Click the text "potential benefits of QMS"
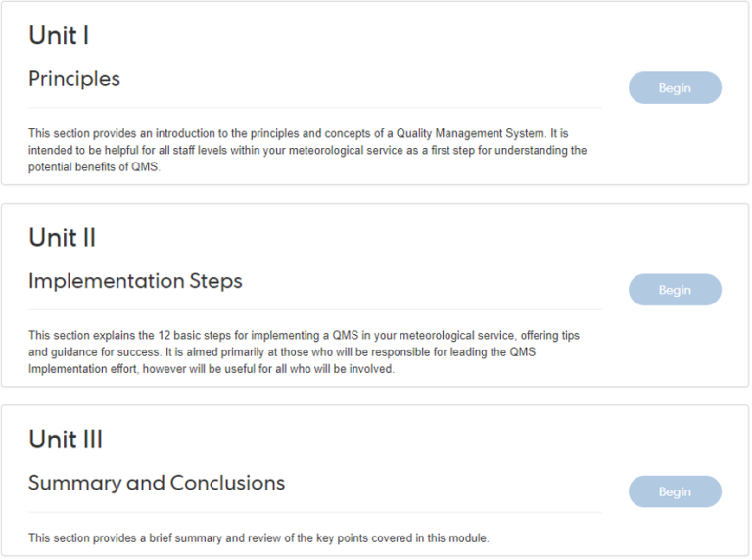This screenshot has width=752, height=560. 92,166
